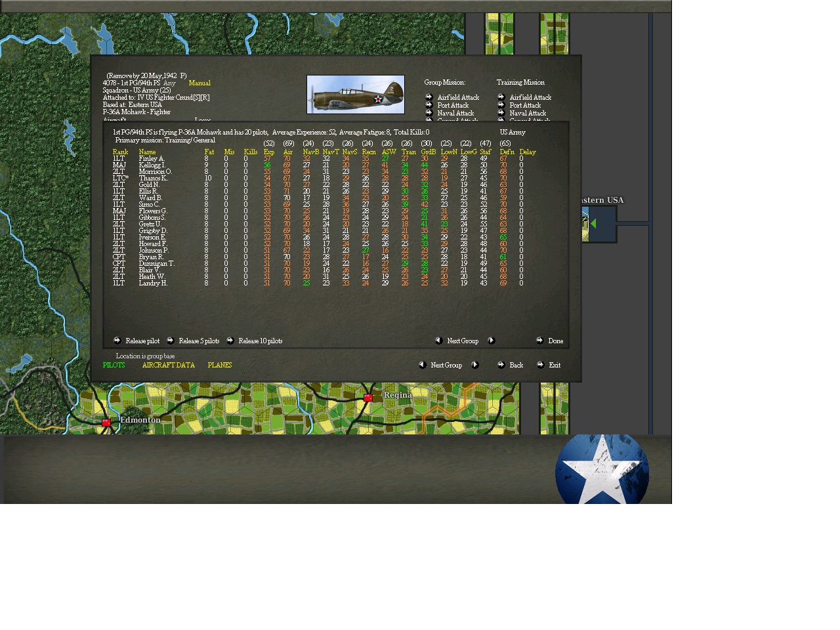Viewport: 840px width, 630px height.
Task: Open the PLANES tab
Action: 220,365
